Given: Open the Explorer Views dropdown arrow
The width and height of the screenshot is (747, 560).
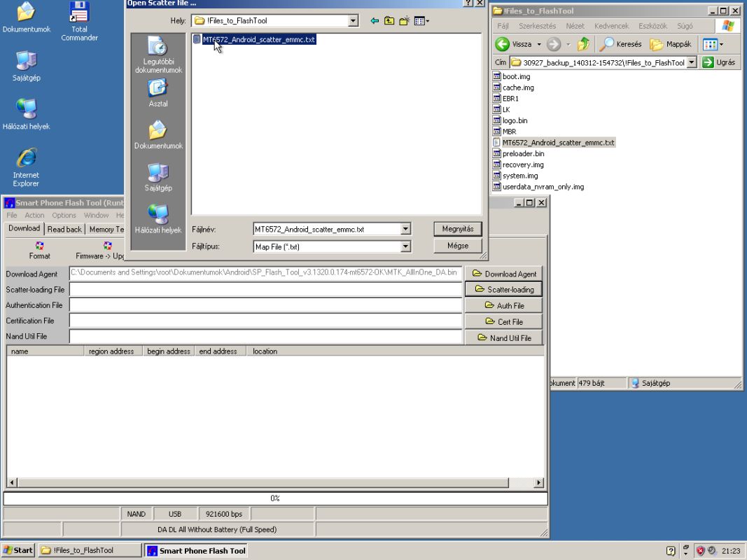Looking at the screenshot, I should click(x=721, y=44).
